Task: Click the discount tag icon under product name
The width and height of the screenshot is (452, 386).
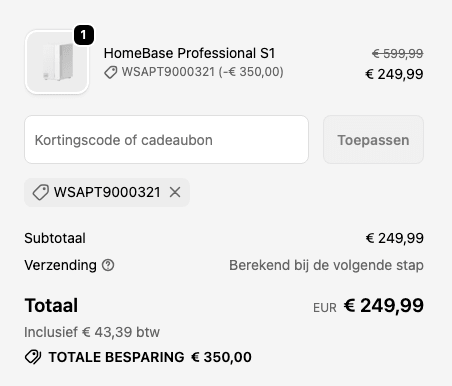Action: pyautogui.click(x=111, y=72)
